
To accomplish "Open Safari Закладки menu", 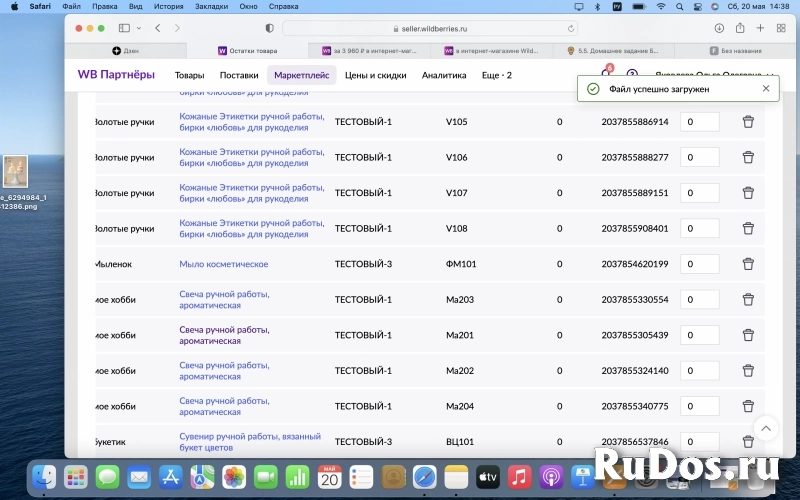I will pyautogui.click(x=211, y=7).
